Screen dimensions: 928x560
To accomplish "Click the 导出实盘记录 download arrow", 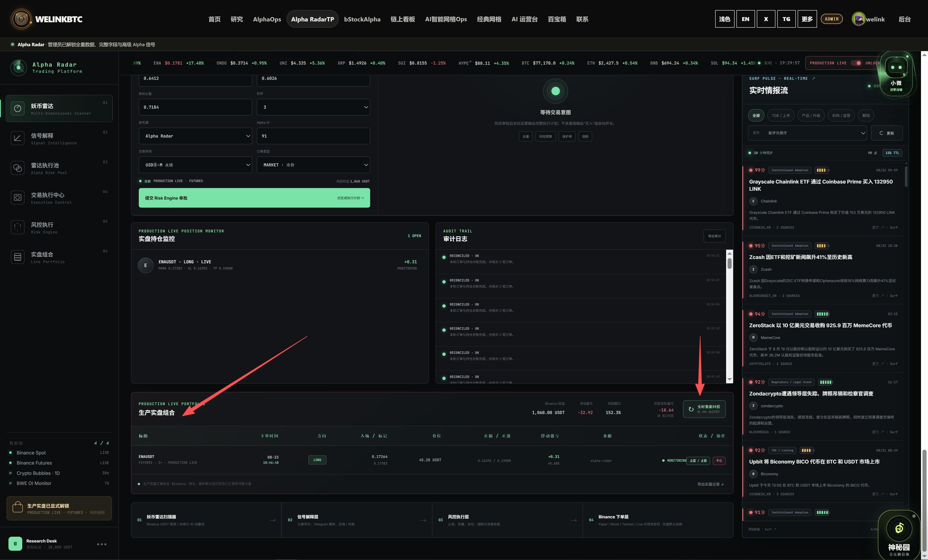I will pos(722,484).
